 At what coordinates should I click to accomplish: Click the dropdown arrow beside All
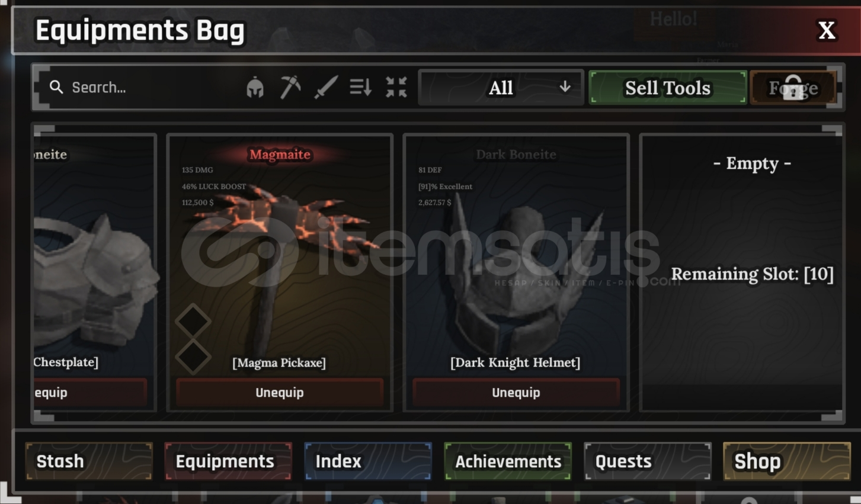pyautogui.click(x=565, y=87)
